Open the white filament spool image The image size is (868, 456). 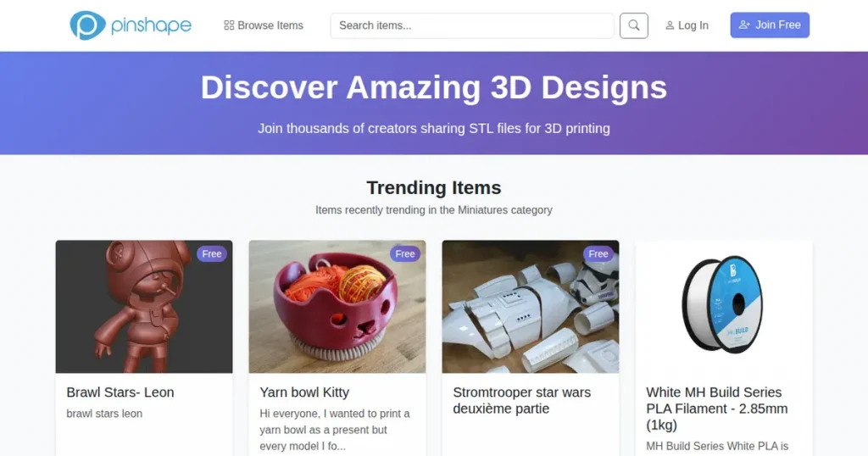tap(724, 307)
